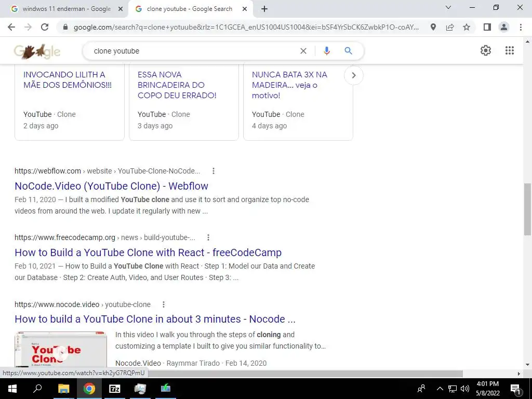
Task: Open 'ESSA NOVA BRINCADEIRA DO COPO' video
Action: tap(177, 85)
